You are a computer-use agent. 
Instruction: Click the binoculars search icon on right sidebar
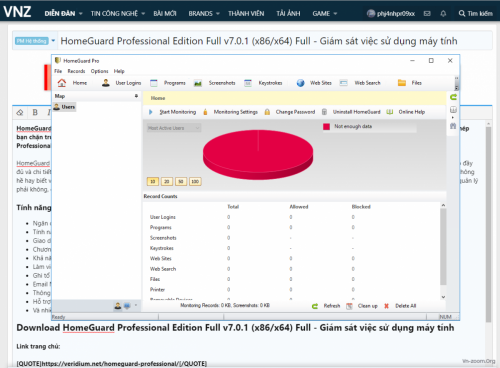point(453,126)
